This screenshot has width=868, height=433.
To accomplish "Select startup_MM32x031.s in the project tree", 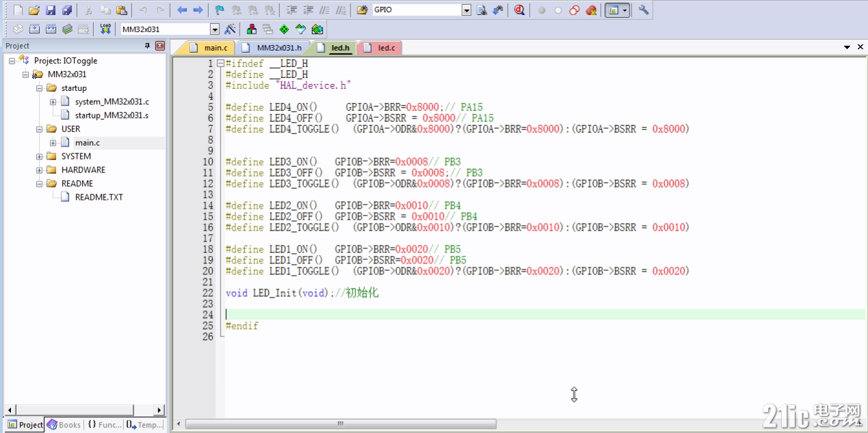I will click(112, 116).
